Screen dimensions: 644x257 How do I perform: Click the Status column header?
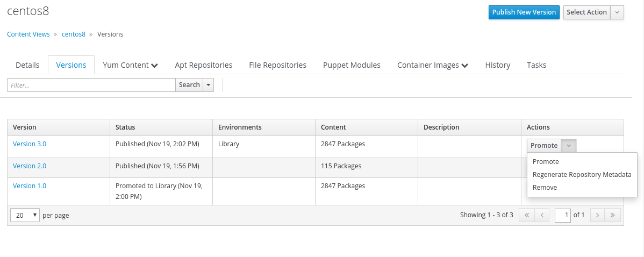click(x=161, y=127)
